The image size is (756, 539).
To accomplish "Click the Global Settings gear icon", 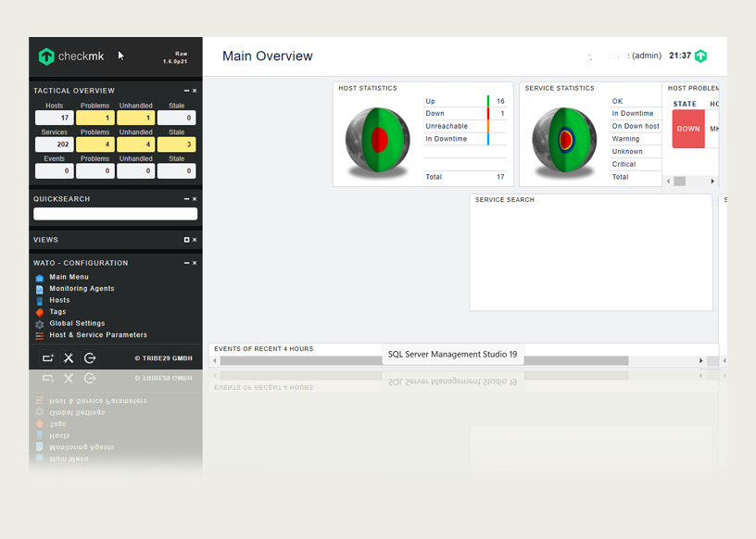I will tap(40, 324).
